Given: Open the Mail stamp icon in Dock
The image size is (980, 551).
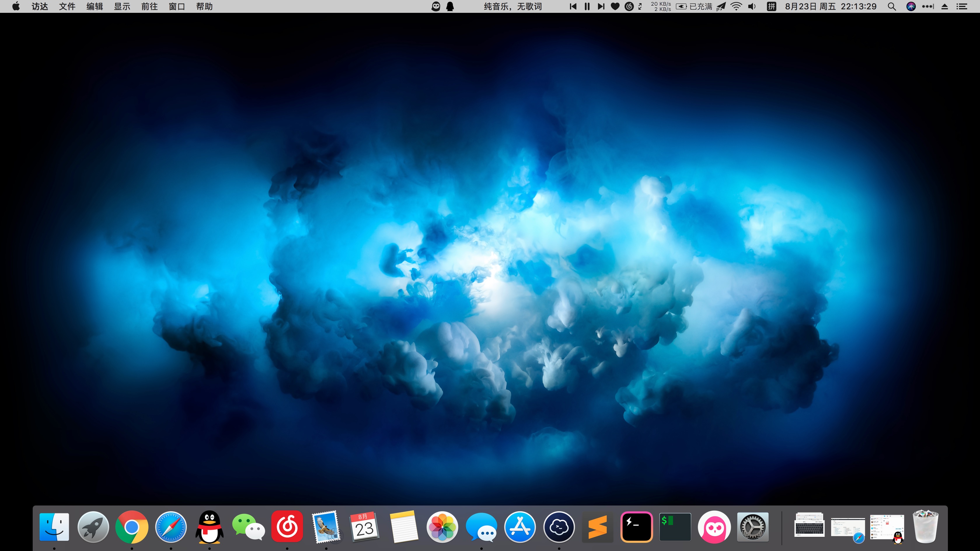Looking at the screenshot, I should click(326, 527).
